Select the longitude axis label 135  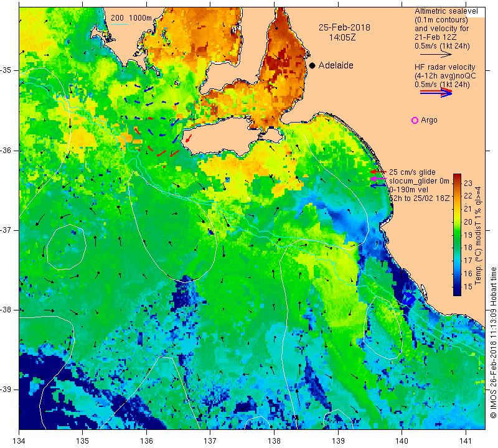(83, 441)
